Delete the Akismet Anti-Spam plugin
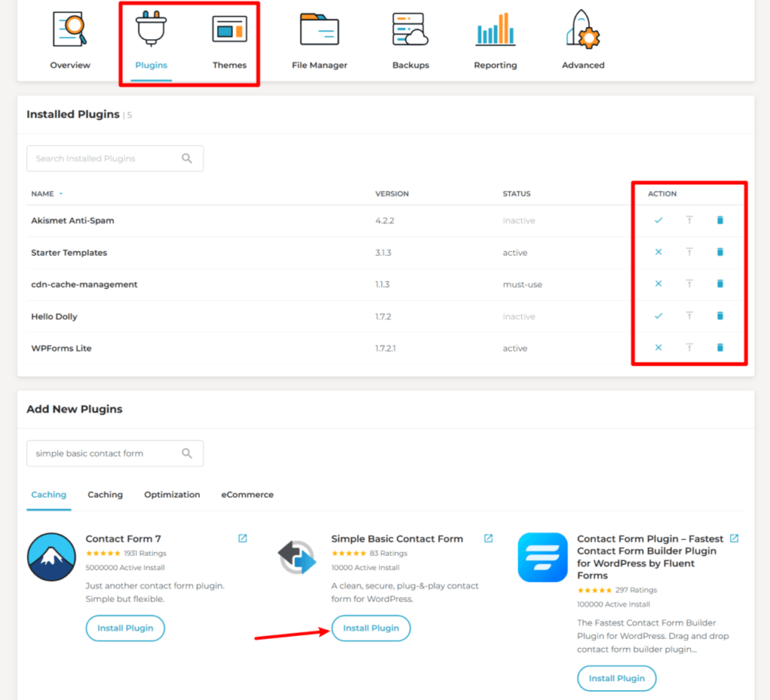 coord(720,220)
